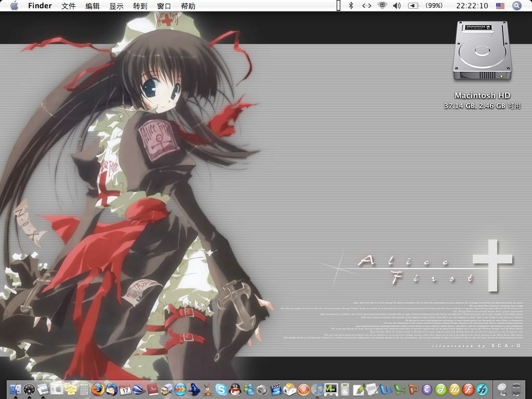The width and height of the screenshot is (532, 399).
Task: Open the 窗口 menu
Action: click(x=164, y=6)
